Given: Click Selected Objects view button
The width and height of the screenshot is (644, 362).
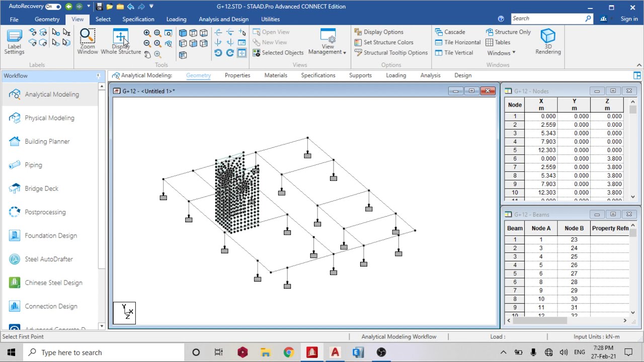Looking at the screenshot, I should (278, 53).
